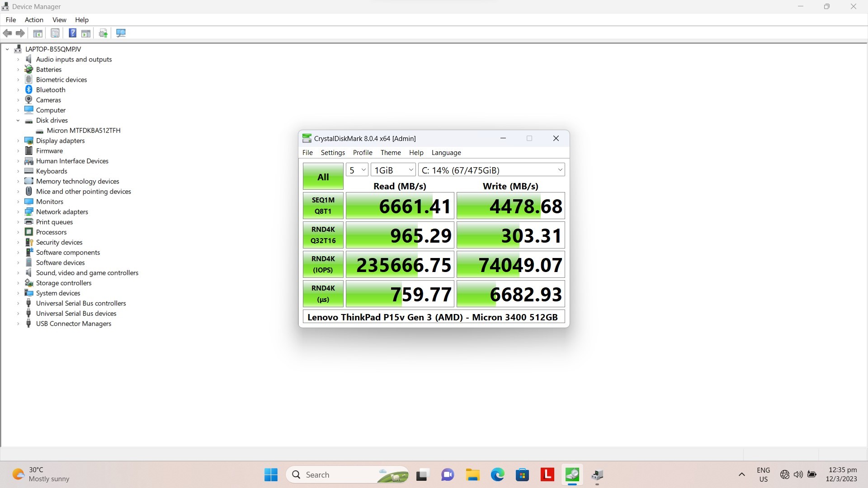
Task: Expand Universal Serial Bus controllers
Action: coord(18,303)
